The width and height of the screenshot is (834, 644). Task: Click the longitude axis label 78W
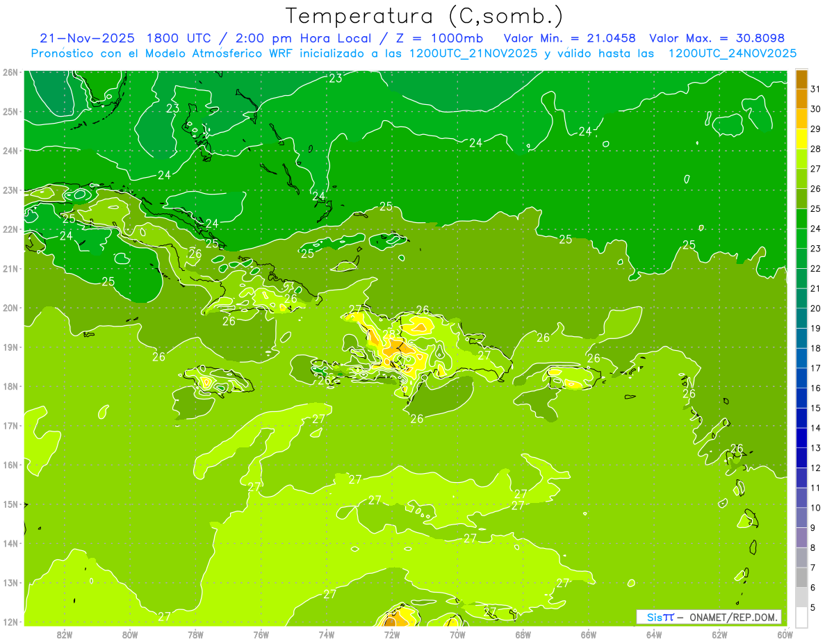195,634
